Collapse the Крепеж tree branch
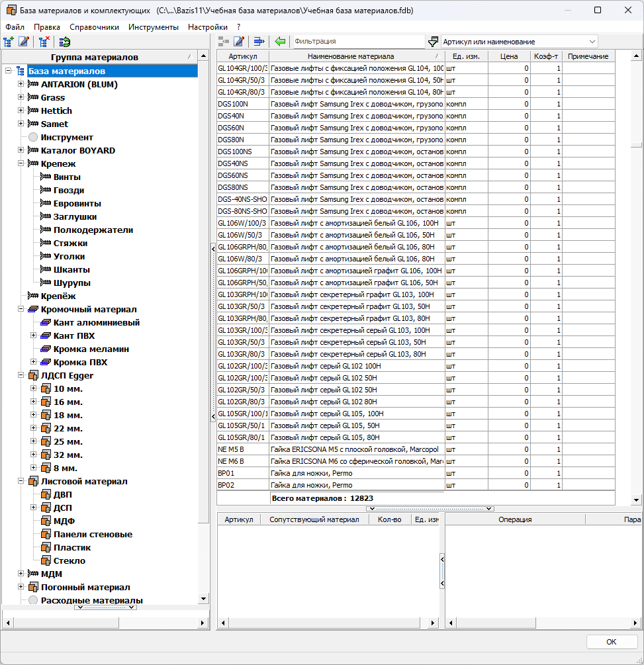The width and height of the screenshot is (644, 665). [x=21, y=163]
